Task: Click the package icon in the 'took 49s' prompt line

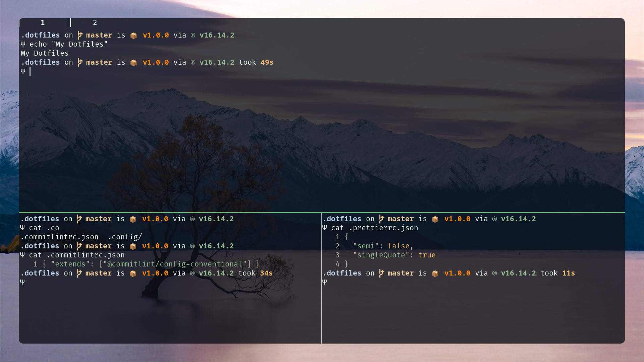Action: 133,63
